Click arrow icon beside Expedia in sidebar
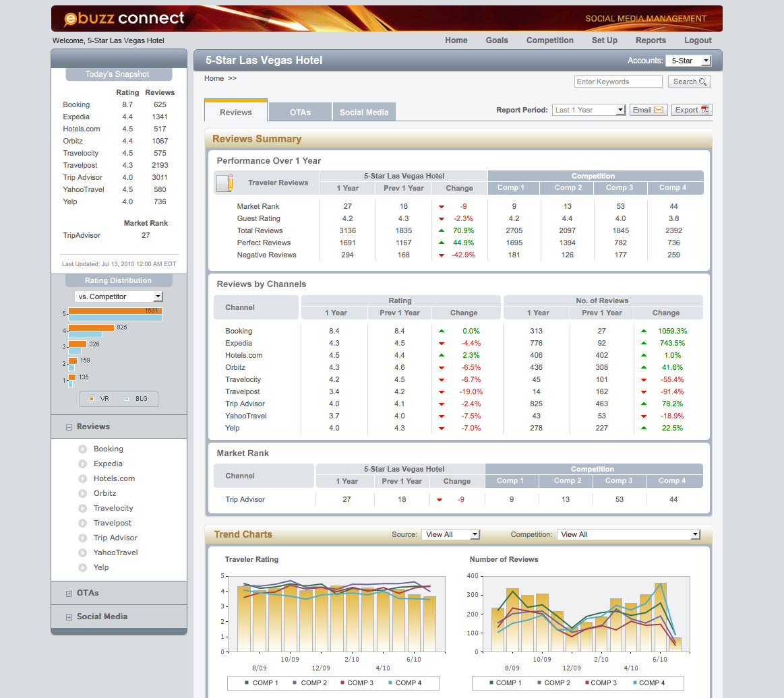Image resolution: width=784 pixels, height=698 pixels. click(x=83, y=464)
